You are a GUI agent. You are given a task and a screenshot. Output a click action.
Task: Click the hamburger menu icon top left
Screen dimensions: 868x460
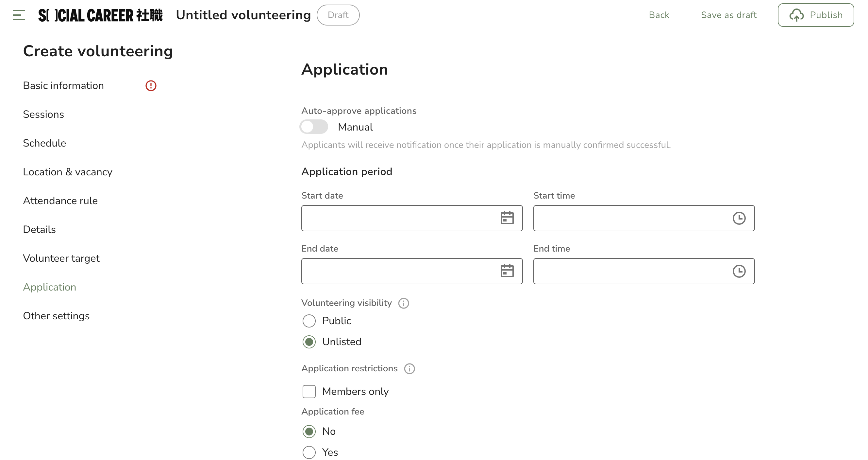click(18, 15)
